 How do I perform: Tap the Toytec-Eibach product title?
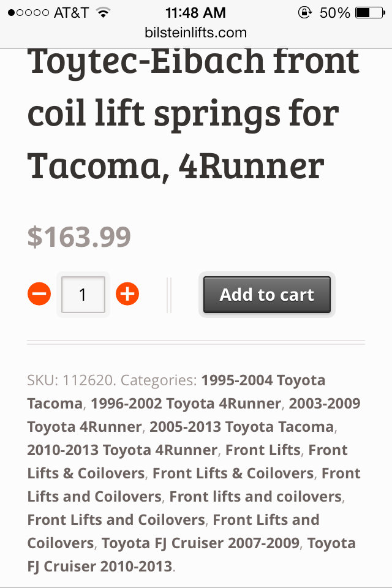pos(194,114)
